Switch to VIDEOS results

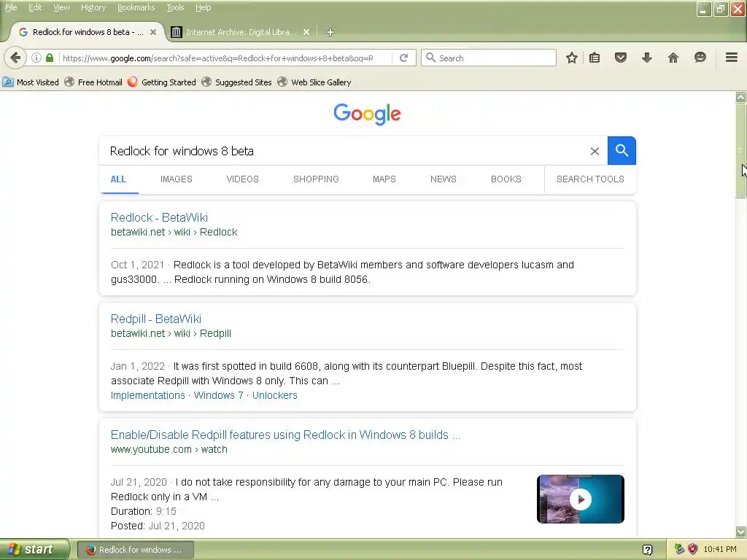pyautogui.click(x=242, y=179)
